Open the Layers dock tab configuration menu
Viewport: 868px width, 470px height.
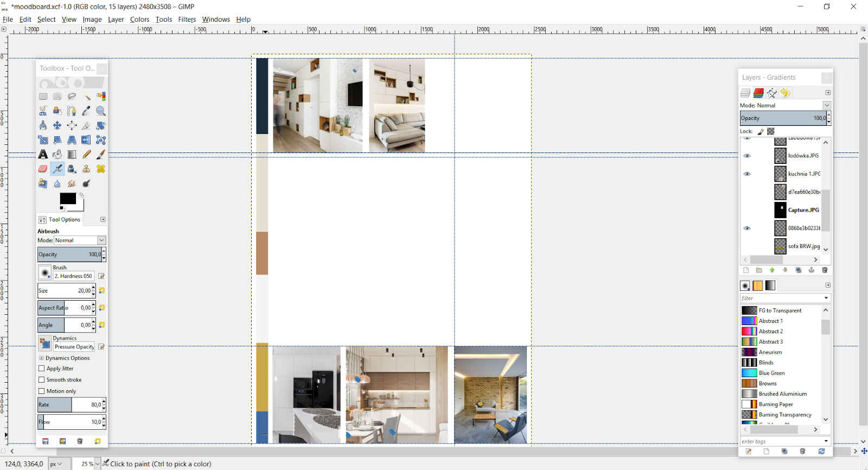pos(828,93)
